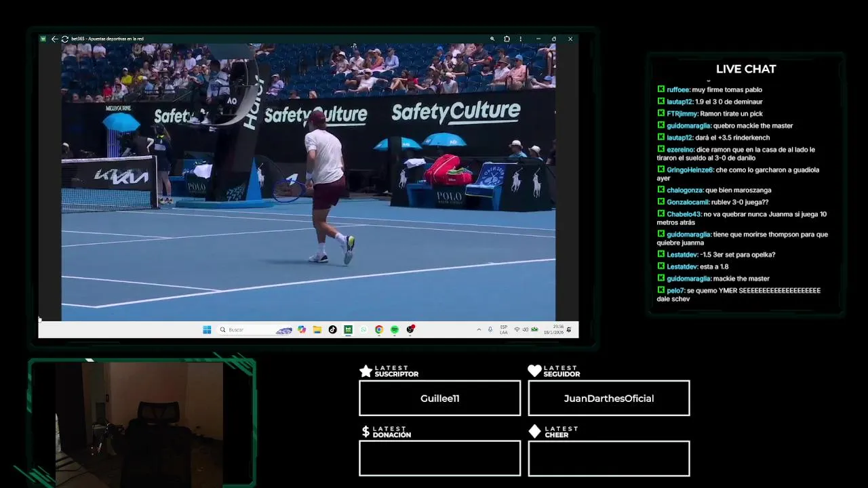The height and width of the screenshot is (488, 868).
Task: Open the extensions puzzle icon in bet365 window
Action: (507, 39)
